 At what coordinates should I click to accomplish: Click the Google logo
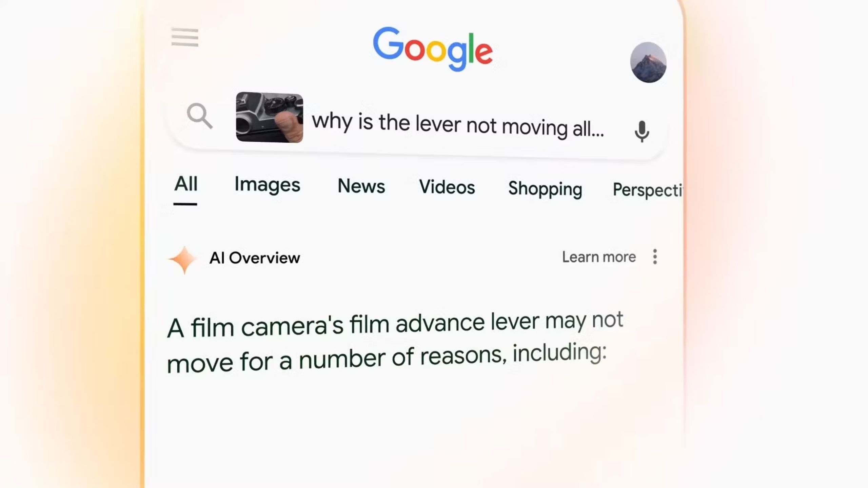pyautogui.click(x=433, y=49)
